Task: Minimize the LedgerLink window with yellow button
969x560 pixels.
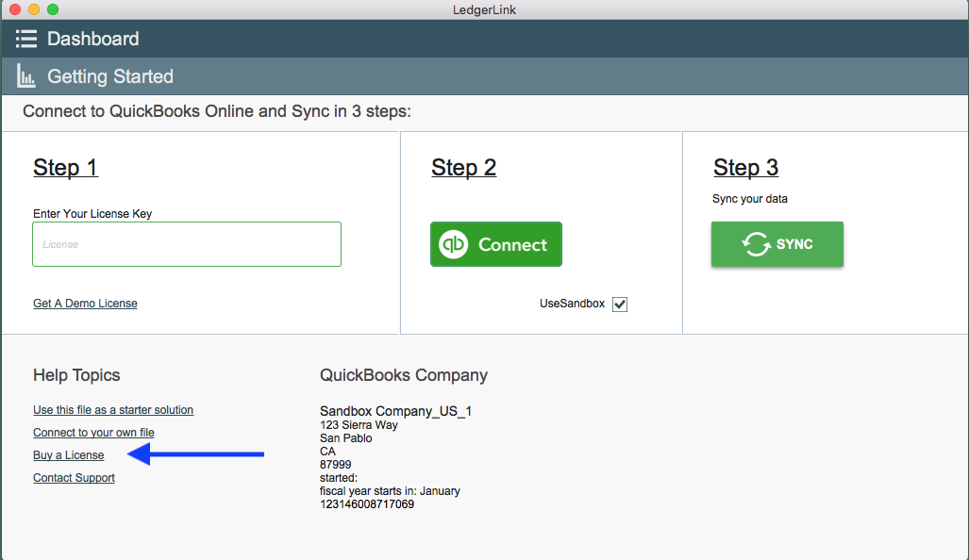Action: pyautogui.click(x=34, y=9)
